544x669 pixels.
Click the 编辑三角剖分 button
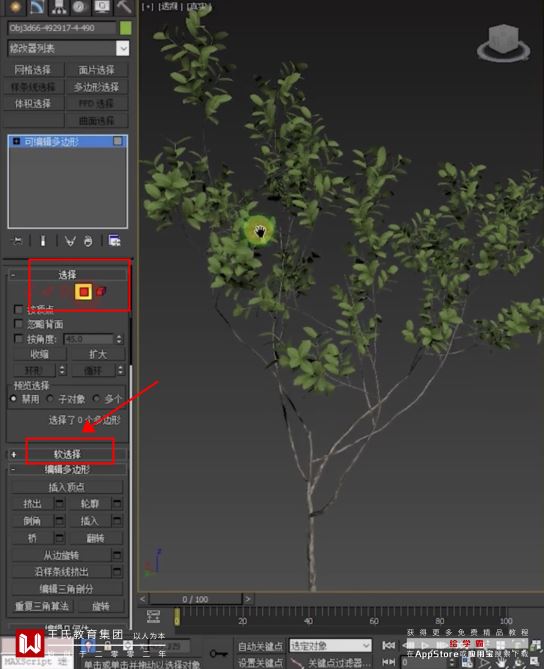67,589
